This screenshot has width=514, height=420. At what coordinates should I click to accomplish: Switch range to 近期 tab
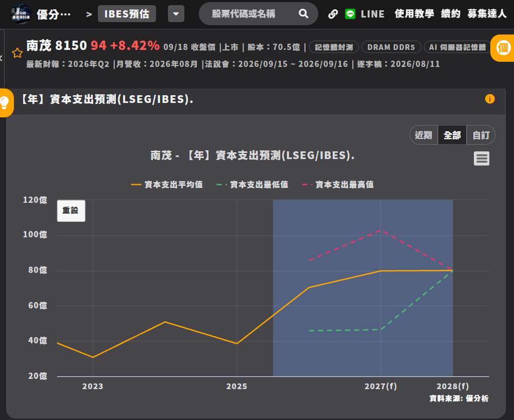click(x=423, y=135)
